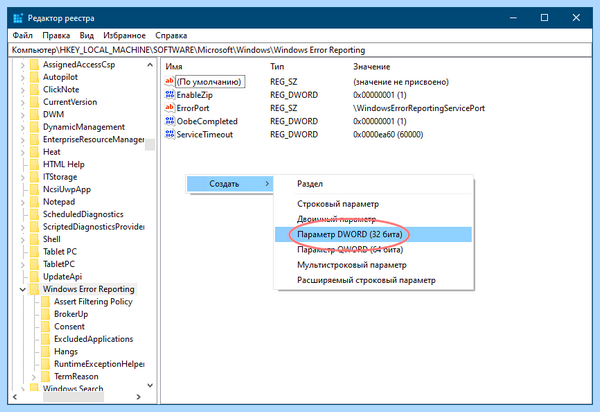Click the Создать context menu item

(x=229, y=184)
